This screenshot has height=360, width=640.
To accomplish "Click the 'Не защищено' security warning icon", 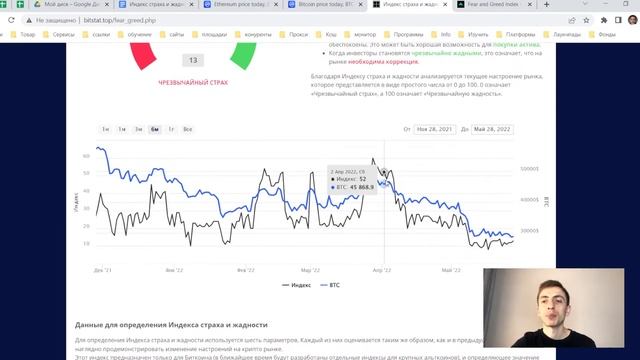I will (x=29, y=20).
